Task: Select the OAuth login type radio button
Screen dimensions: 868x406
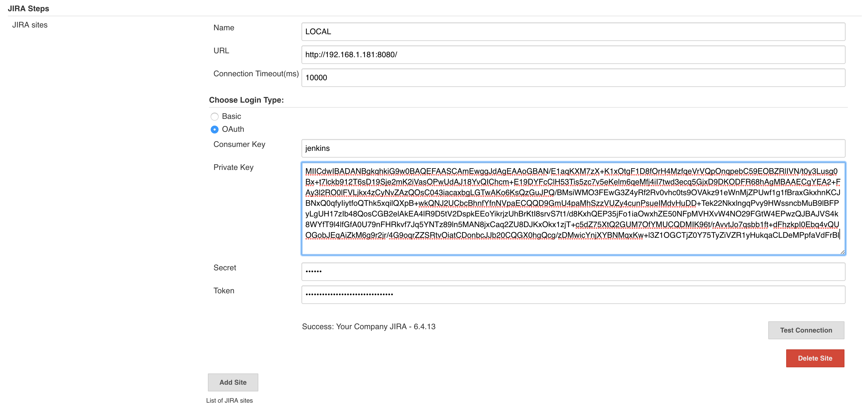Action: (x=214, y=130)
